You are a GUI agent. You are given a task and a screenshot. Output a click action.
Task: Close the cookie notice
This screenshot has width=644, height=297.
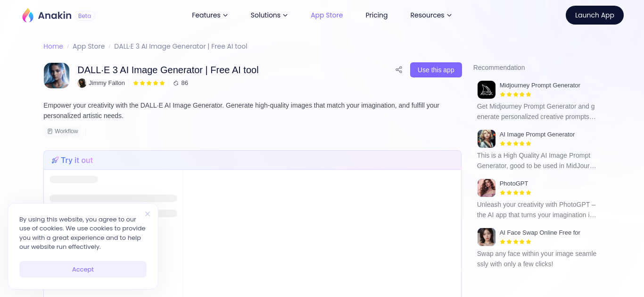click(x=148, y=214)
